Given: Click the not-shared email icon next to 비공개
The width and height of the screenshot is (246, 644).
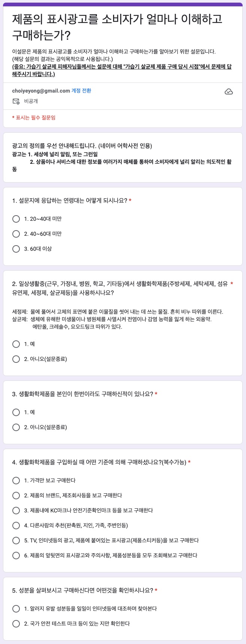Looking at the screenshot, I should tap(16, 101).
